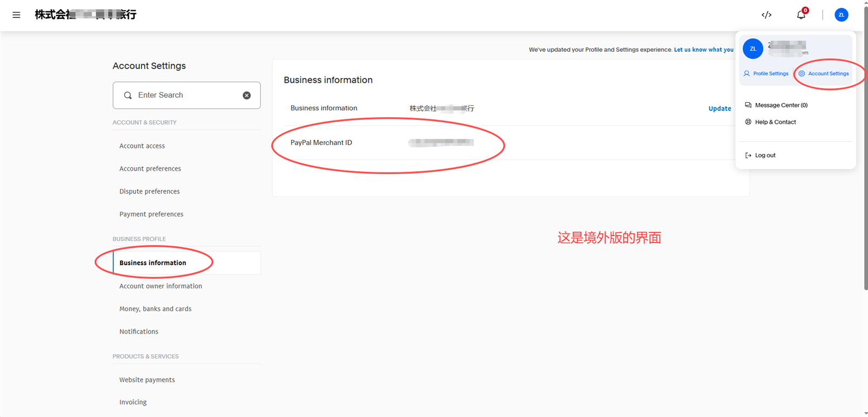Select Account owner information
868x417 pixels.
160,286
